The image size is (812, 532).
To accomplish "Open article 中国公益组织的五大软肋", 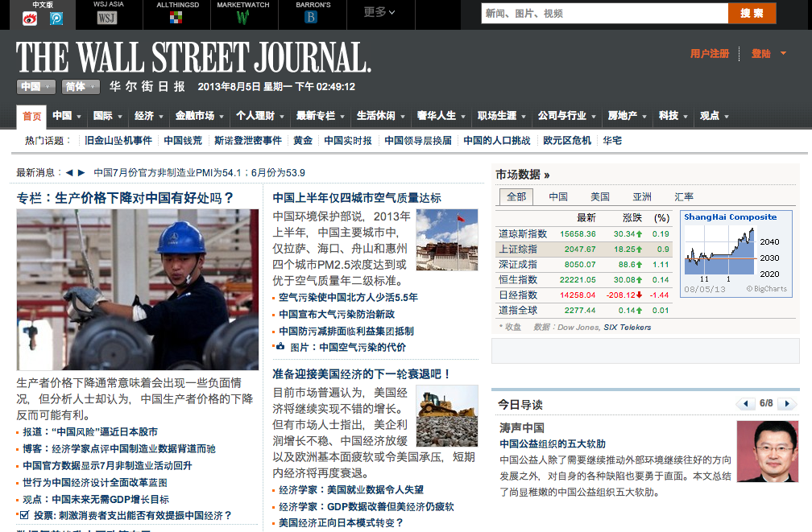I will click(553, 443).
